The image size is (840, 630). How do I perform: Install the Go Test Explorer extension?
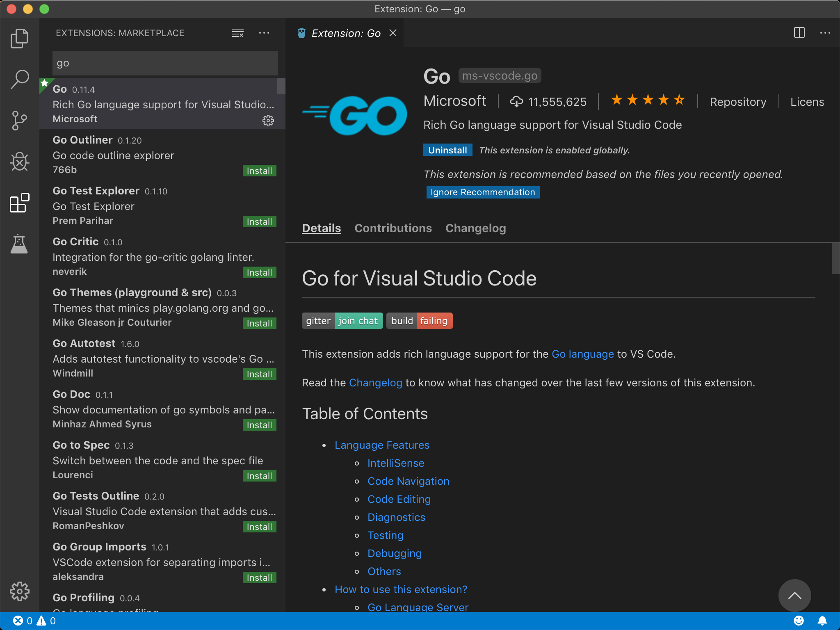click(259, 221)
